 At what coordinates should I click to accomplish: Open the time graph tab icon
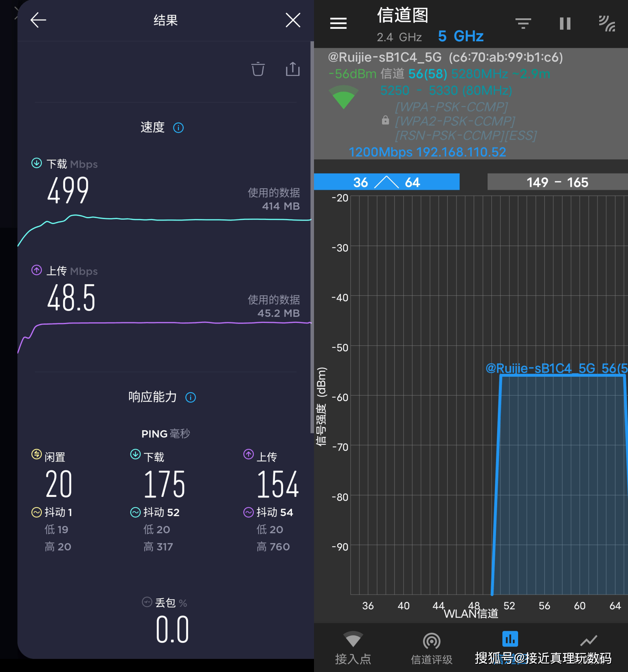[588, 640]
